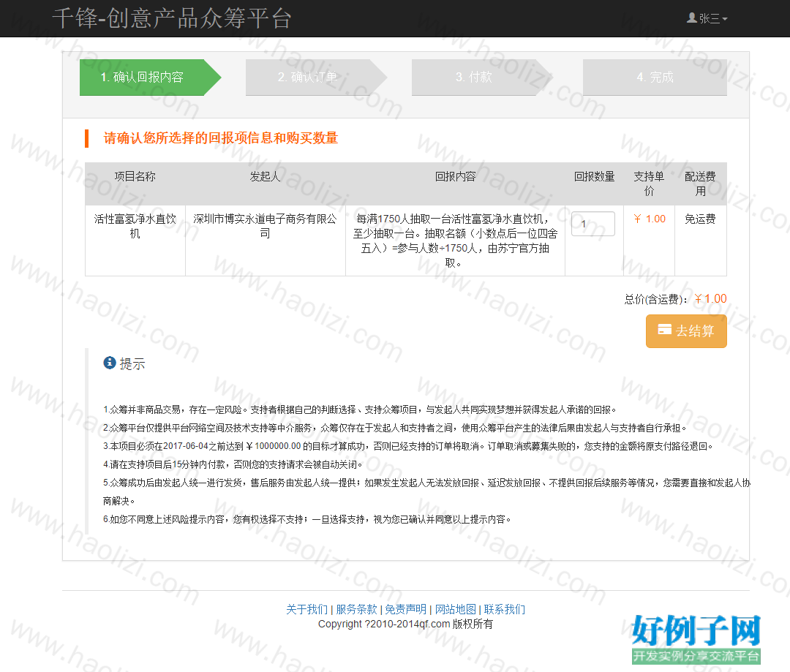Open the 联系我们 footer link

504,610
